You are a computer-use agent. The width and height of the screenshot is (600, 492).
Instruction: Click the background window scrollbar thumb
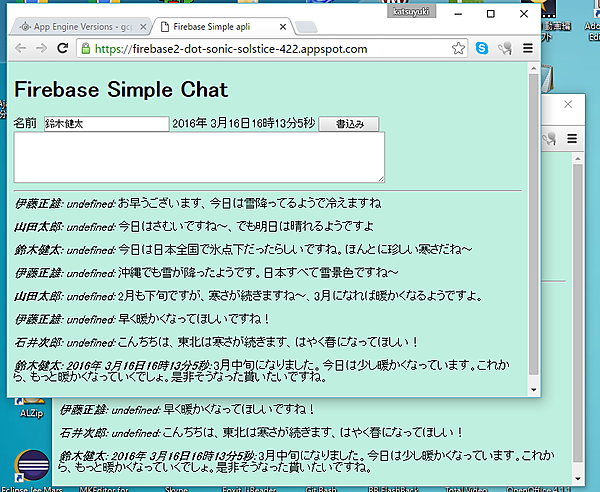coord(578,313)
